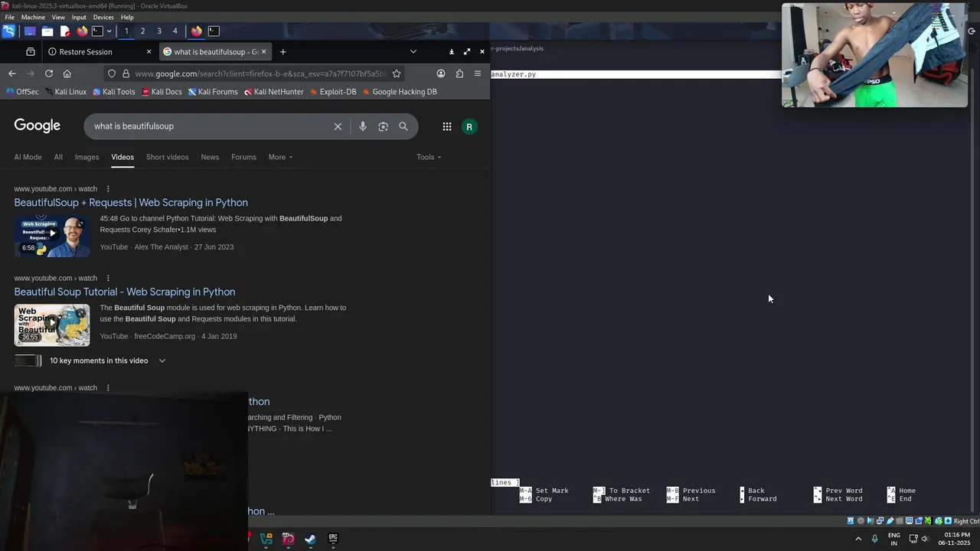Image resolution: width=980 pixels, height=551 pixels.
Task: Open the Kali dragon applications menu
Action: click(8, 31)
